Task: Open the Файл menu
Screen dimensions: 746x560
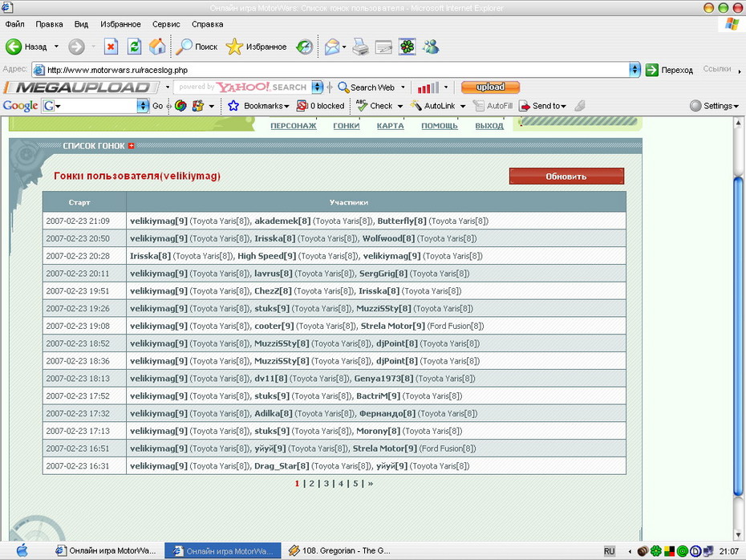Action: tap(14, 24)
